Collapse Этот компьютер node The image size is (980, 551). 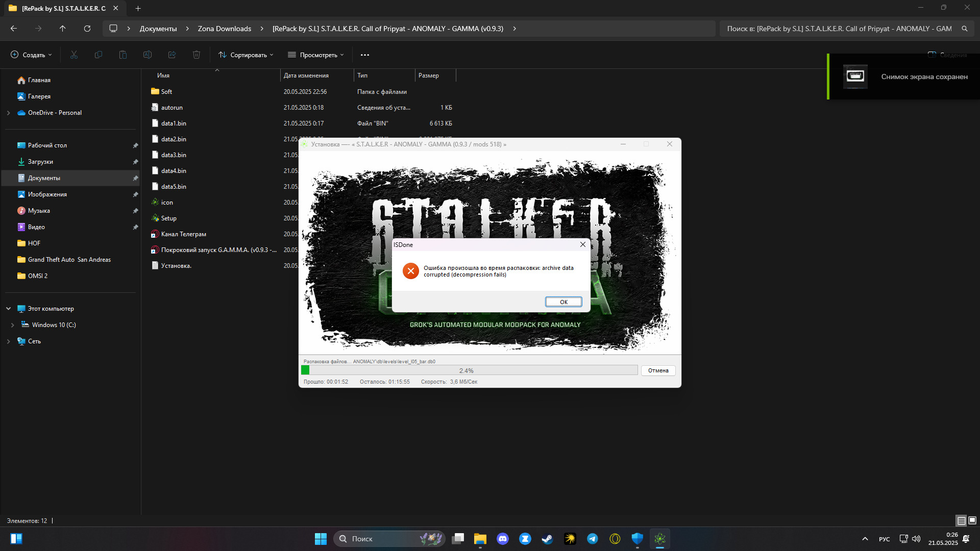(8, 309)
